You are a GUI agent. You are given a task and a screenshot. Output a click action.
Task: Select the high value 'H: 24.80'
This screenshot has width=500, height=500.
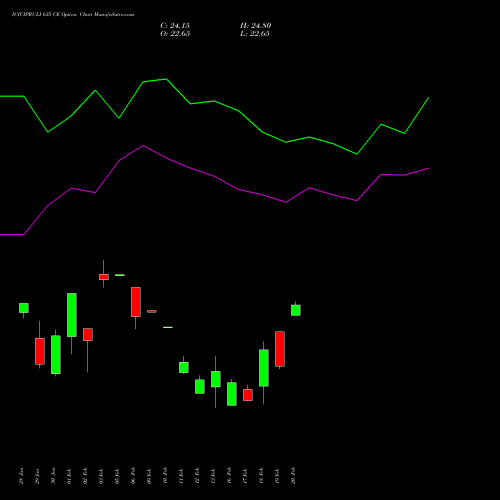(256, 26)
